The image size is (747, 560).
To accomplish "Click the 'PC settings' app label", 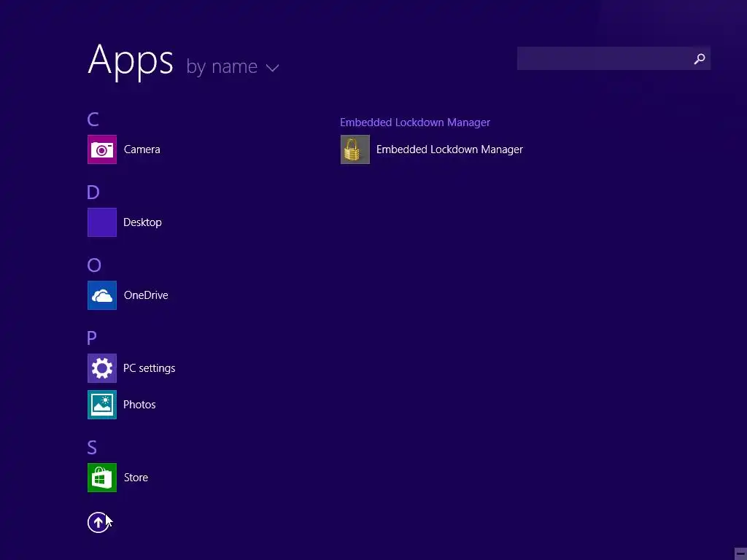I will (x=149, y=368).
